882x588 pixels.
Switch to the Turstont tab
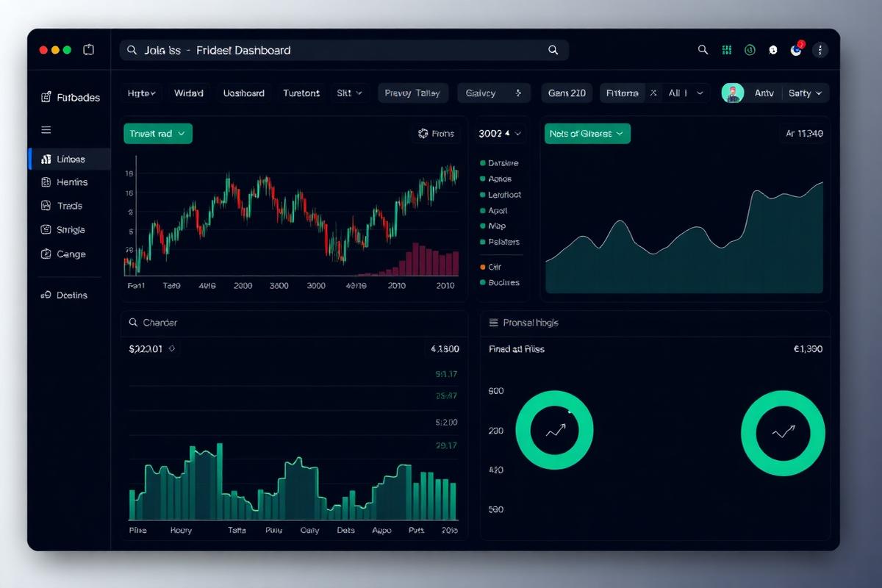point(301,93)
